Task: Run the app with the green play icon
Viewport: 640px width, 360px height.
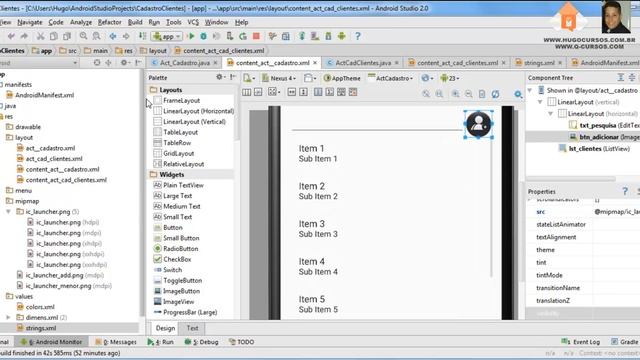Action: click(191, 36)
